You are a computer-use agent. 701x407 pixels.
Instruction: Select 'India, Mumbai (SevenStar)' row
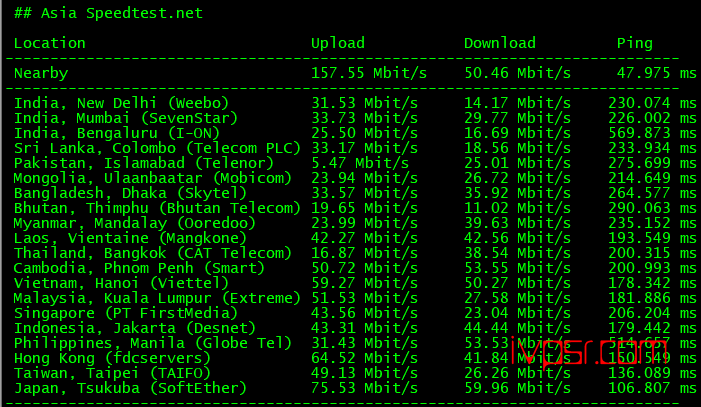[x=355, y=119]
